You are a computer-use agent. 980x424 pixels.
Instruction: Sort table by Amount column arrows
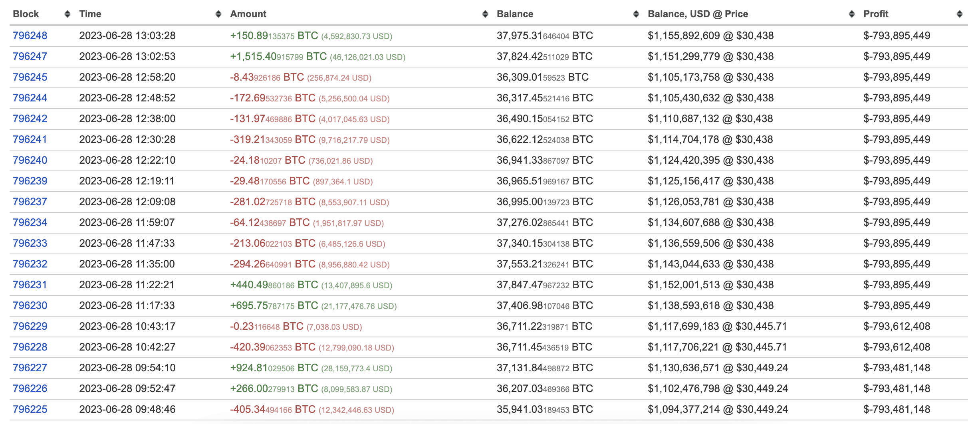coord(485,14)
